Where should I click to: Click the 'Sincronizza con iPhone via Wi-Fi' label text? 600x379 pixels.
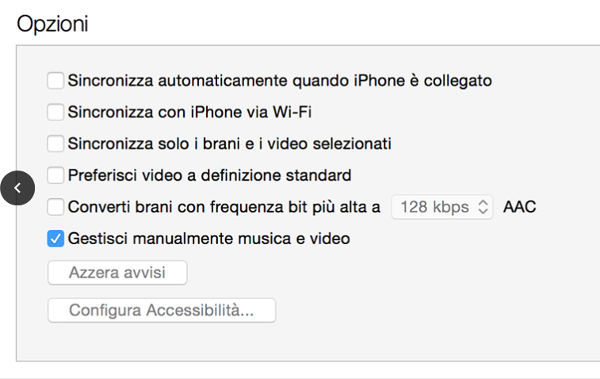coord(190,112)
